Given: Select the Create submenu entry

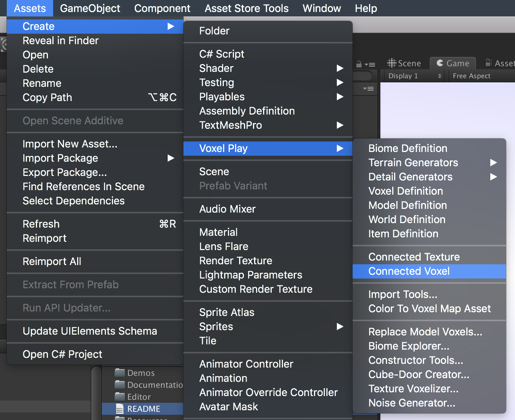Looking at the screenshot, I should click(95, 26).
